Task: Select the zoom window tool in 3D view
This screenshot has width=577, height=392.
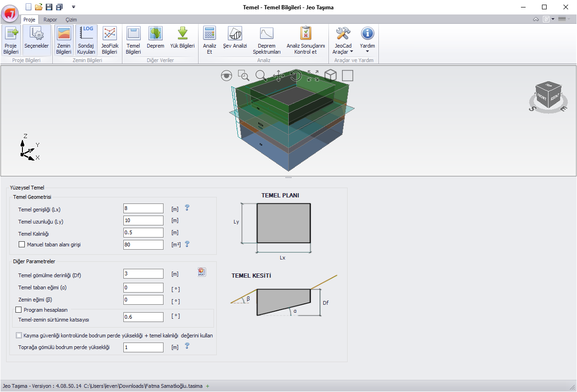Action: pyautogui.click(x=243, y=76)
